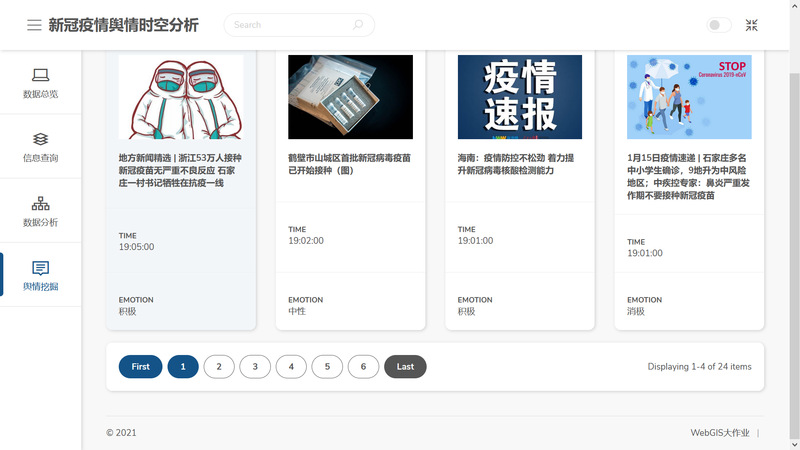Open the vaccine box photo thumbnail
800x450 pixels.
pyautogui.click(x=350, y=97)
